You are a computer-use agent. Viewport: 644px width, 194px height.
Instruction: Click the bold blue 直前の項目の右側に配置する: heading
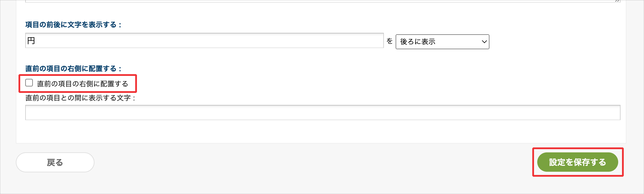point(73,69)
